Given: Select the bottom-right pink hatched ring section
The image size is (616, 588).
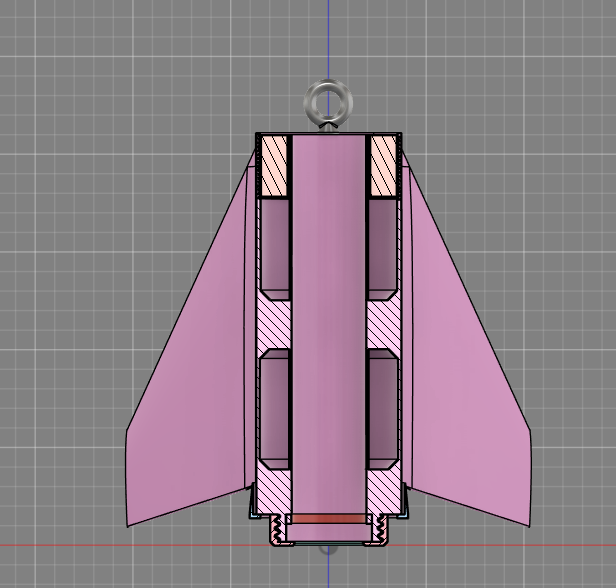Looking at the screenshot, I should coord(383,490).
